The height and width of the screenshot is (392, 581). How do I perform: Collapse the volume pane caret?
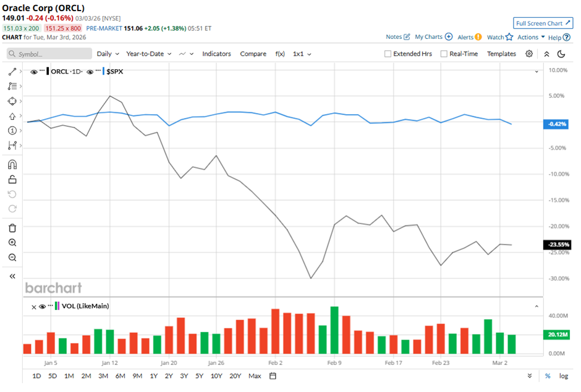point(536,306)
